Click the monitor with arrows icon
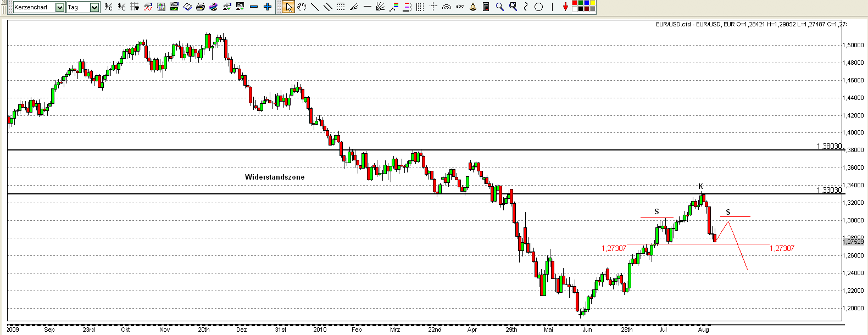 pyautogui.click(x=240, y=7)
